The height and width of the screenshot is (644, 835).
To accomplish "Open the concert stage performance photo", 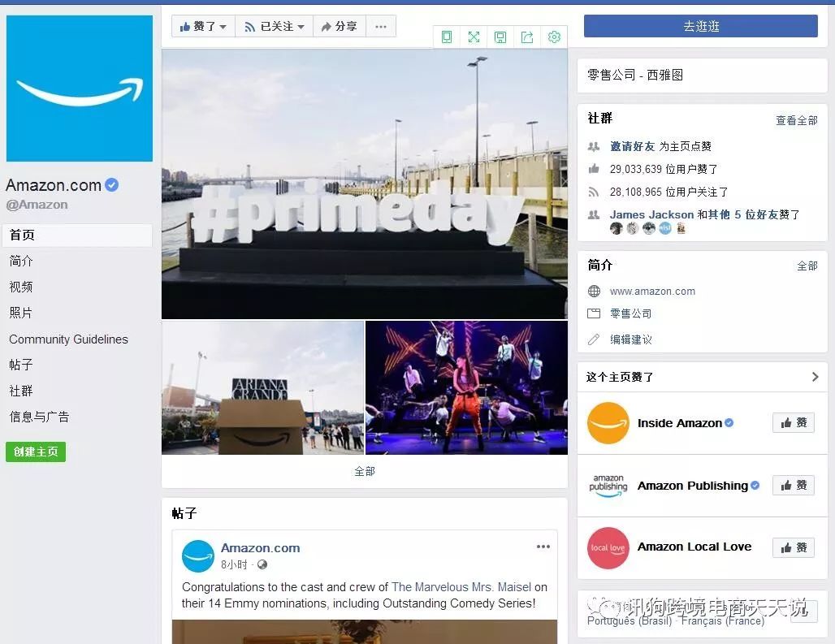I will (x=466, y=387).
